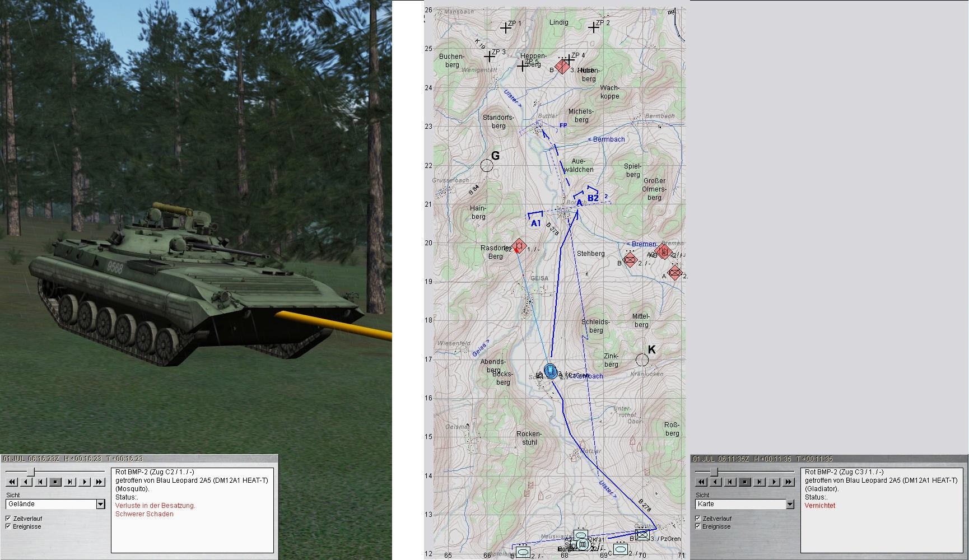
Task: Toggle Zeitverlauf checkbox in the Karte panel
Action: pos(698,519)
